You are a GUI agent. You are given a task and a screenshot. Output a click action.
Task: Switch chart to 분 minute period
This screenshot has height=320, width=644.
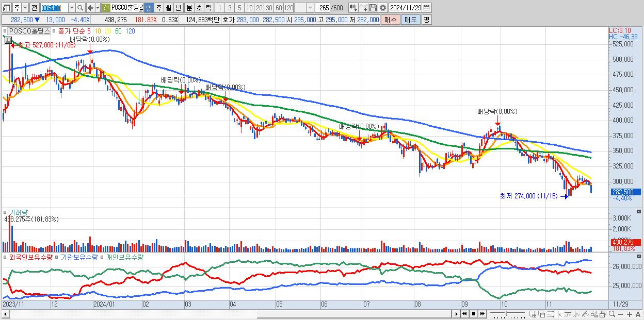(x=188, y=8)
